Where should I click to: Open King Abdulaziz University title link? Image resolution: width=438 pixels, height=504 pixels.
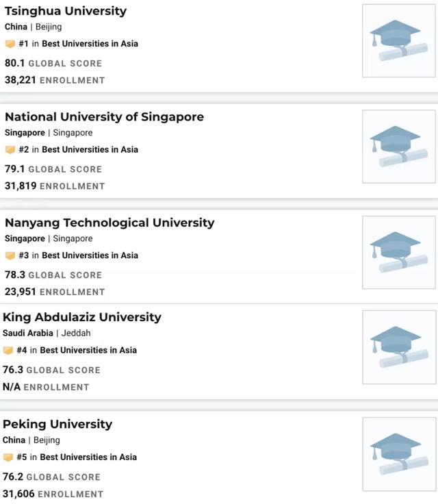pos(82,317)
